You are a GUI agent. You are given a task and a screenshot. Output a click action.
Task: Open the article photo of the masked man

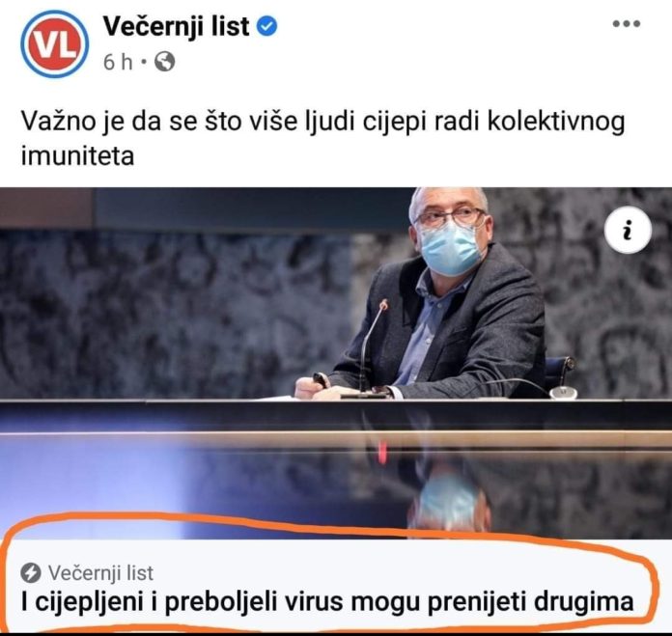pos(336,363)
